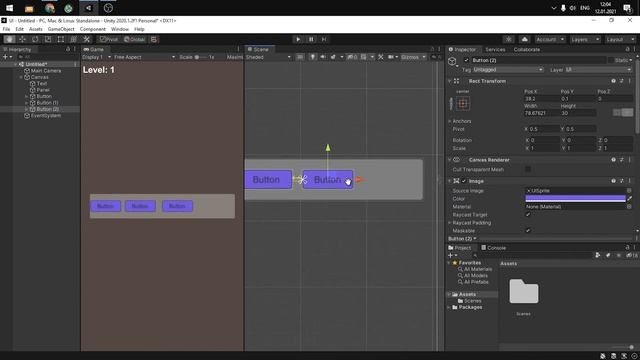Collapse the Canvas tree item
The width and height of the screenshot is (640, 360).
coord(21,77)
